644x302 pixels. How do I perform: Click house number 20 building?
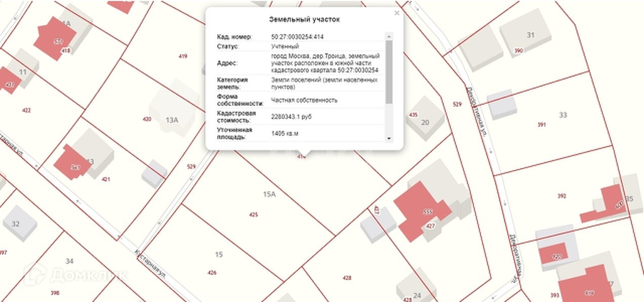tap(426, 119)
